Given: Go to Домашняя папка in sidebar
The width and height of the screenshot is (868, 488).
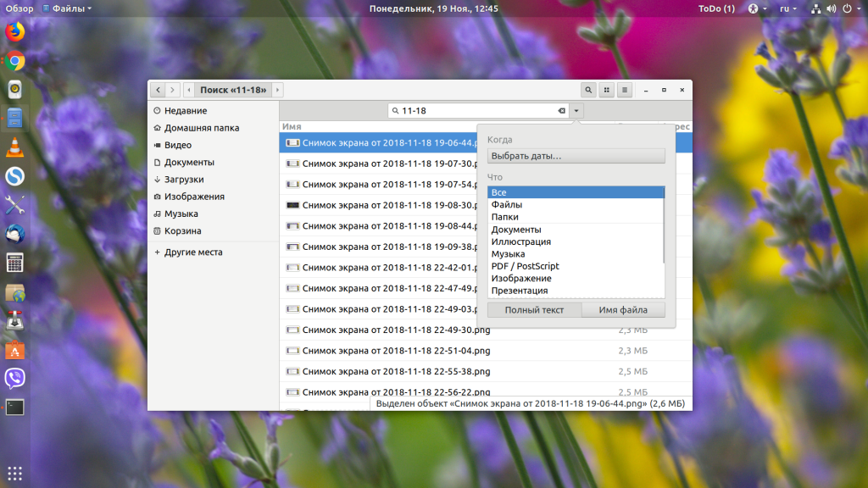Looking at the screenshot, I should click(x=213, y=128).
